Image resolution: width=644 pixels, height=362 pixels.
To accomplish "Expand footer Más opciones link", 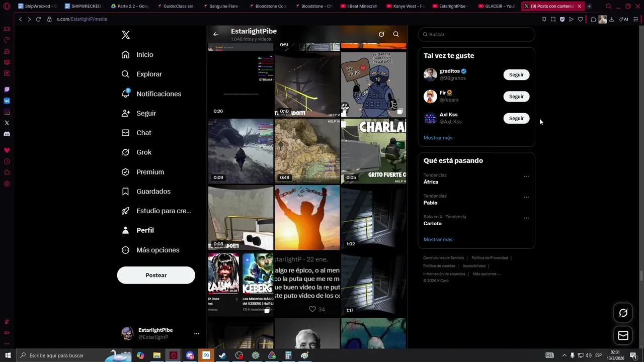I will tap(486, 274).
